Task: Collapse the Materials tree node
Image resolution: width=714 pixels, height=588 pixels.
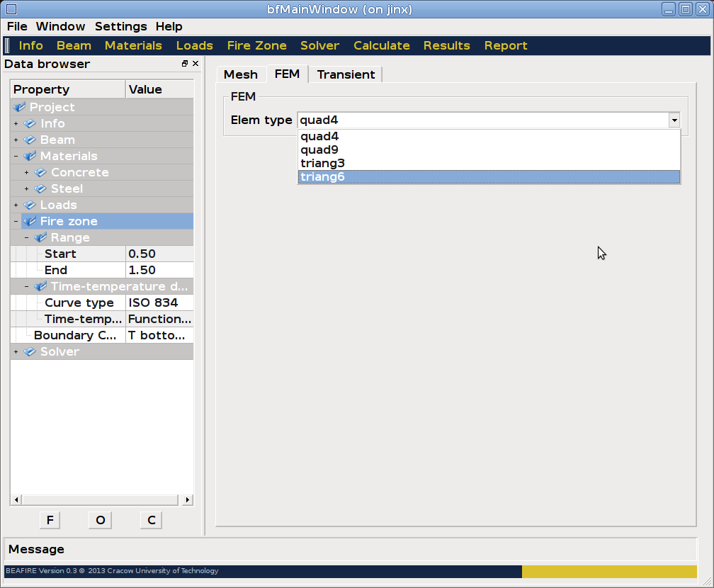Action: (x=16, y=156)
